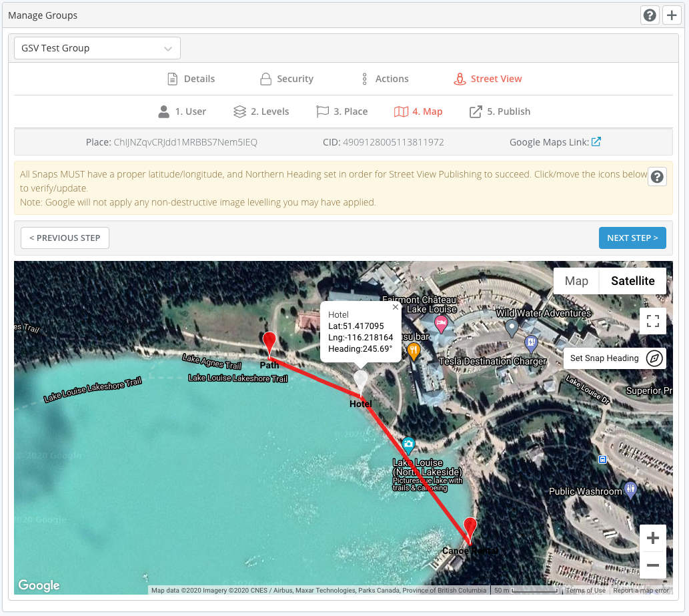Click the help icon in the yellow notice banner
689x616 pixels.
(657, 176)
